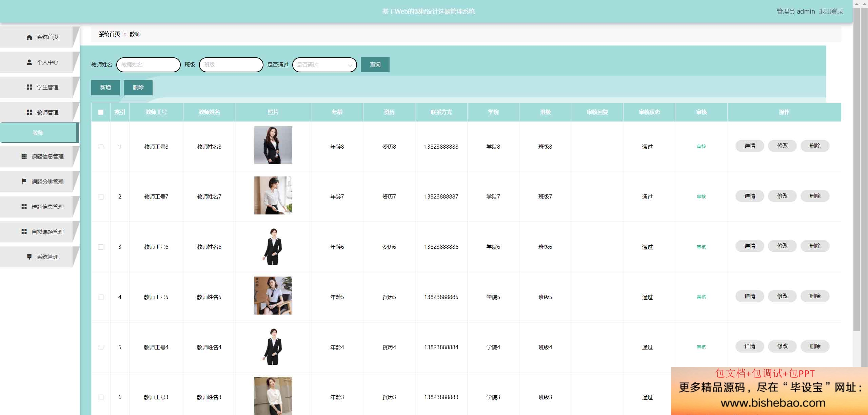Open the 是否通过 dropdown filter
The height and width of the screenshot is (415, 868).
click(324, 65)
